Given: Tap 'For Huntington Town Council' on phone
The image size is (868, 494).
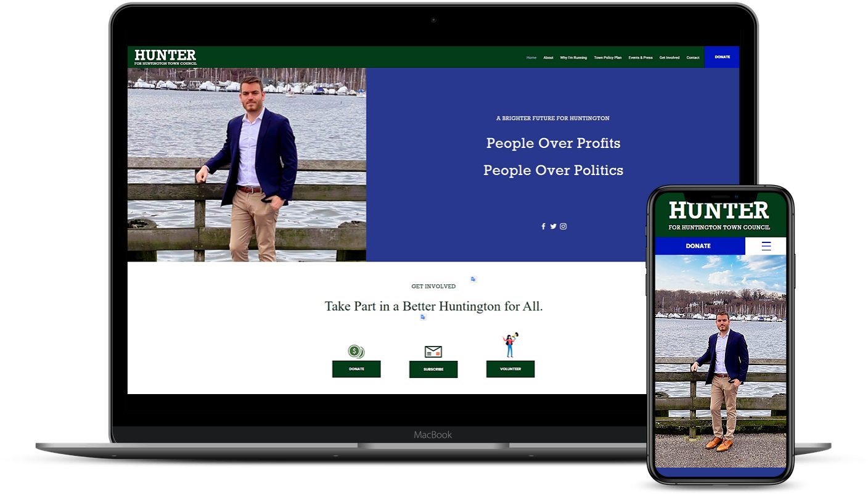Looking at the screenshot, I should coord(719,227).
